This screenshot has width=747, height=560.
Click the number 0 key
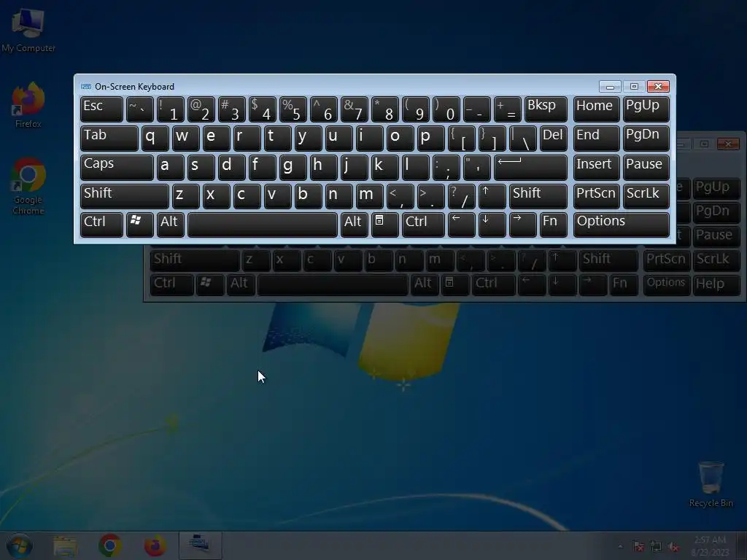click(x=446, y=109)
